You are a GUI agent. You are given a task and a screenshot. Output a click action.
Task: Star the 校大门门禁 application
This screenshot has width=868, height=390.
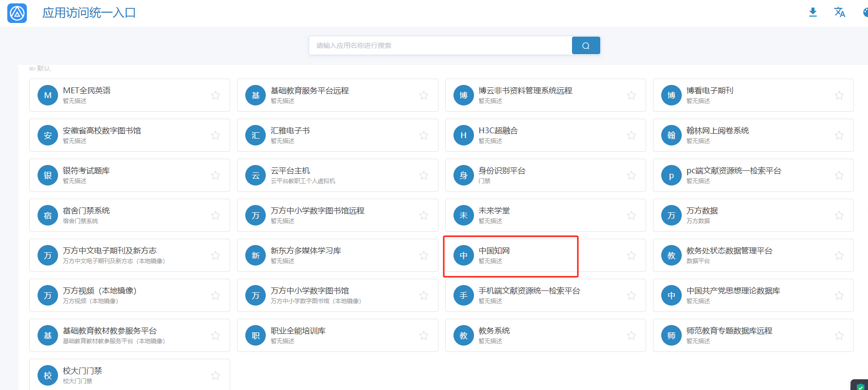click(215, 375)
